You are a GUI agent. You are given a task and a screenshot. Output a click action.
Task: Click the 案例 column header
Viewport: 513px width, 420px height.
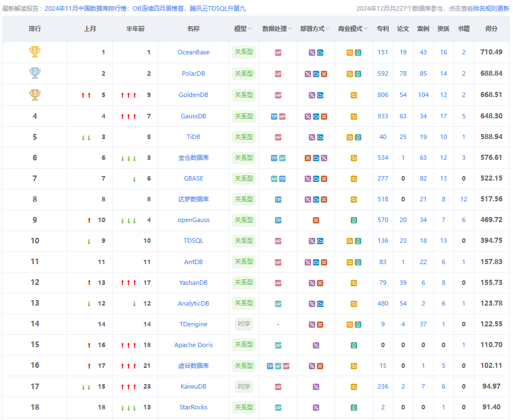423,29
